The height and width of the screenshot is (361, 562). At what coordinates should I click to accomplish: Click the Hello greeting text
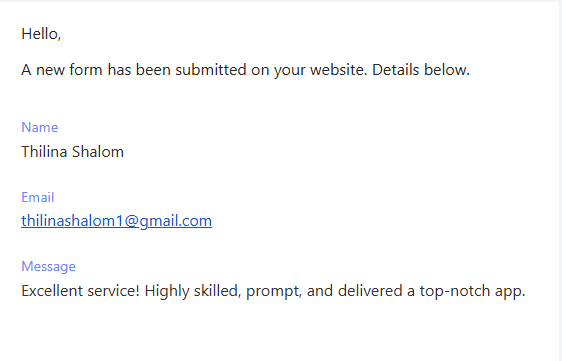[41, 34]
